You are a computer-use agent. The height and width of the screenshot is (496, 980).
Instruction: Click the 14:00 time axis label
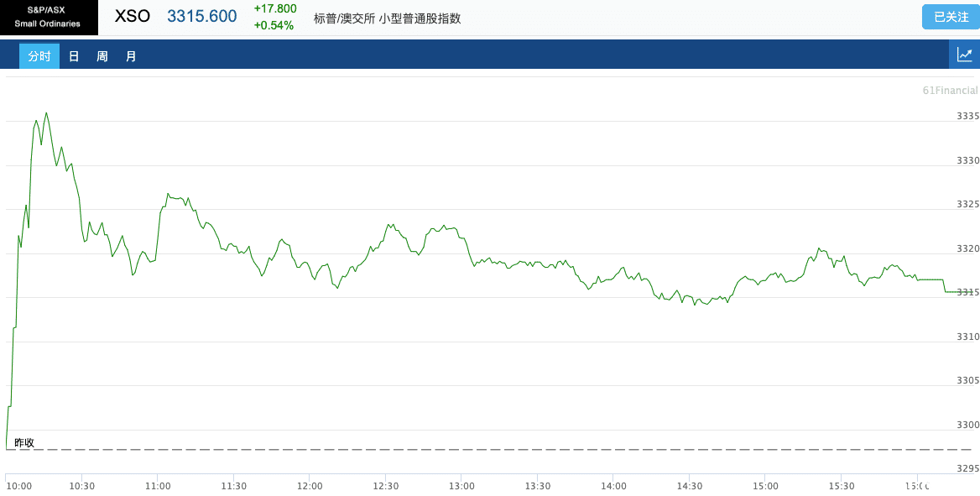tap(613, 485)
